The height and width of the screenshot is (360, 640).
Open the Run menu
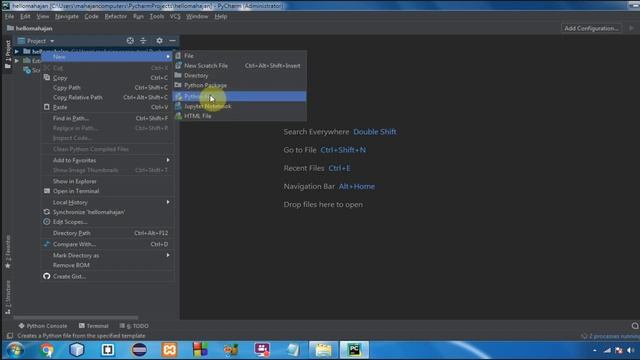(138, 17)
